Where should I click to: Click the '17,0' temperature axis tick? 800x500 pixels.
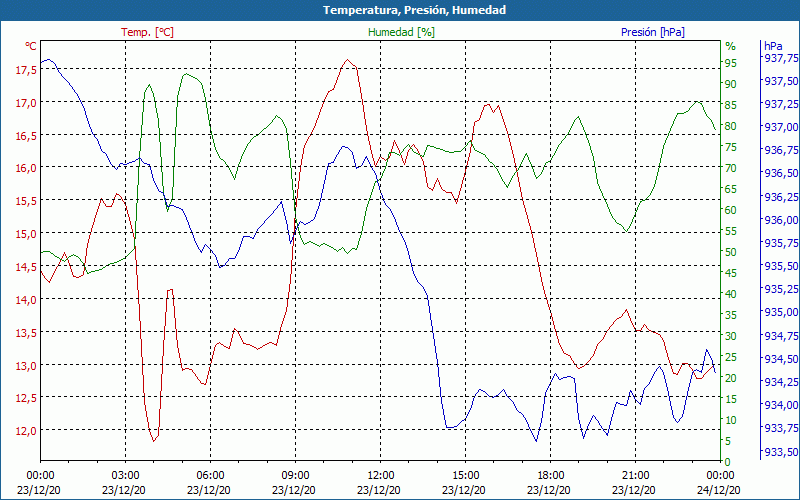point(26,103)
